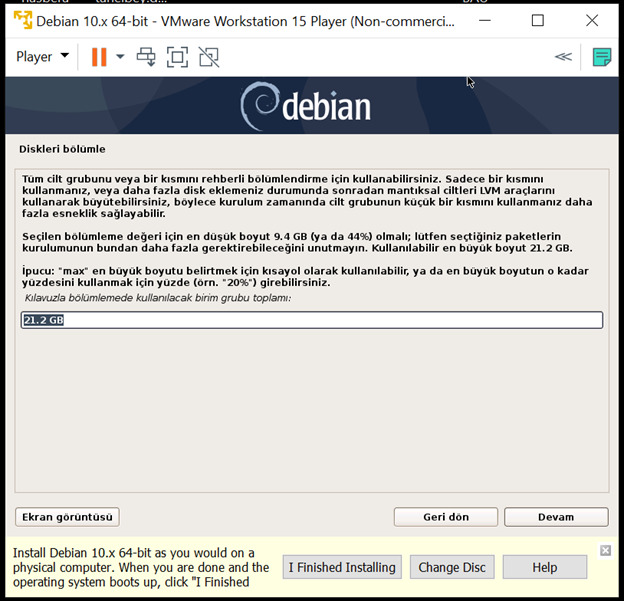Send Ctrl+Alt+Del to the virtual machine
This screenshot has height=601, width=624.
pyautogui.click(x=146, y=57)
